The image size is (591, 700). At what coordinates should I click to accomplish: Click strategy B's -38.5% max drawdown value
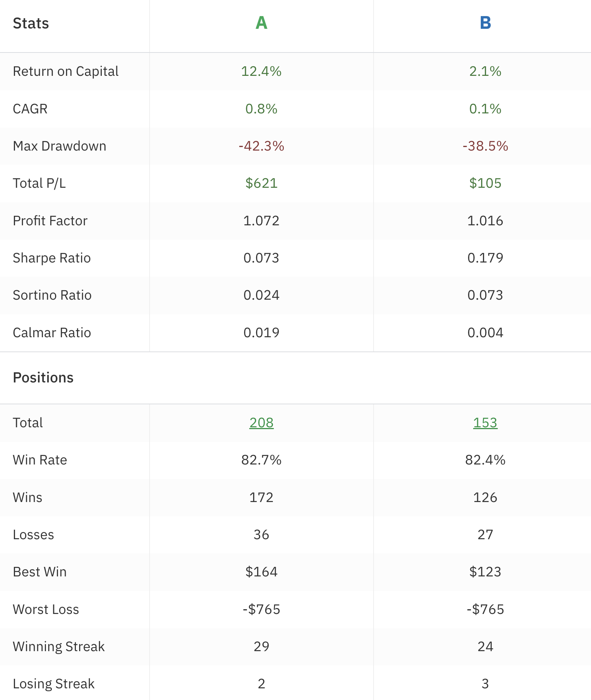[485, 146]
